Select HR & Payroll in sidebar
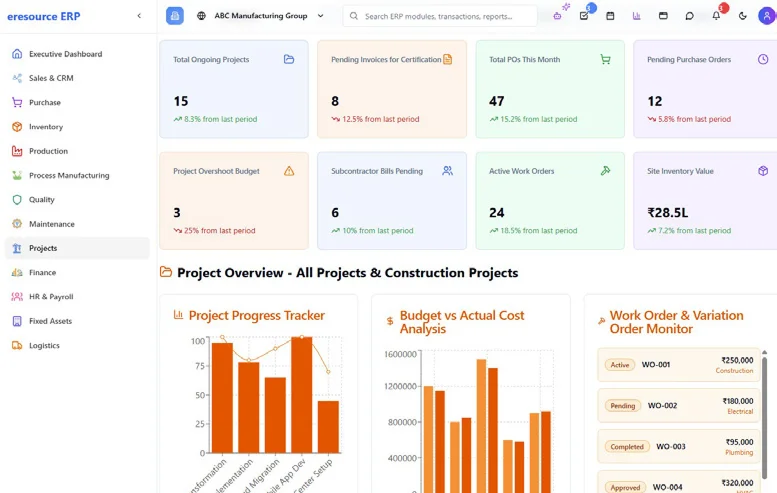The image size is (777, 493). pos(51,297)
